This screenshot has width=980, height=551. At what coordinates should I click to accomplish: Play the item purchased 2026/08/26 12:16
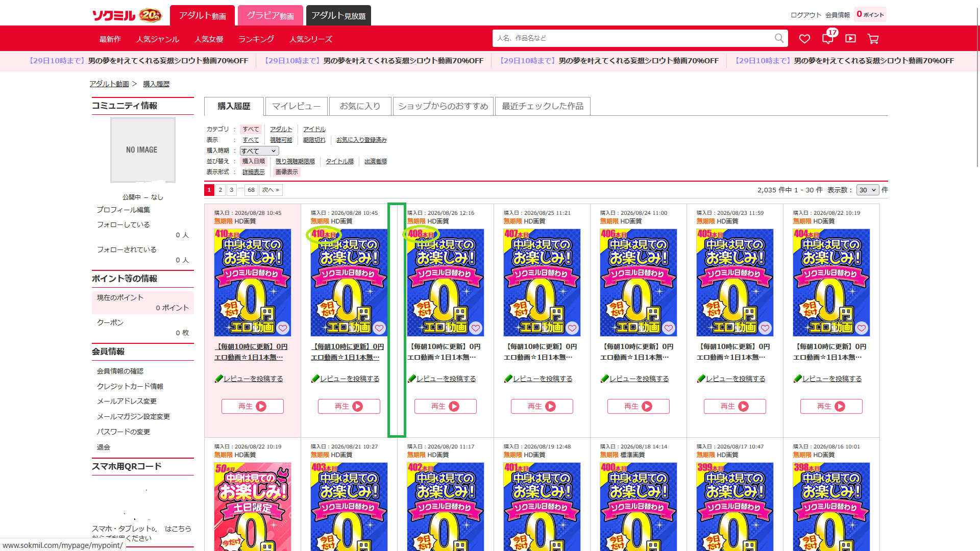pos(446,406)
